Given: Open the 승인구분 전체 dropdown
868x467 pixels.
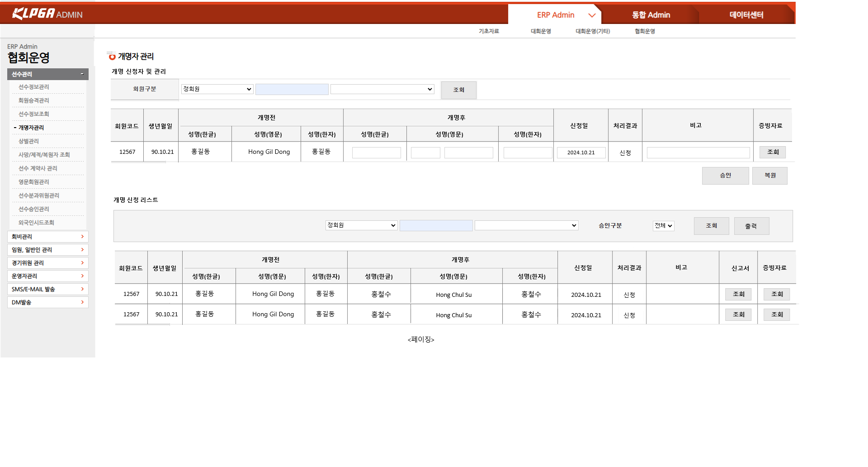Looking at the screenshot, I should (664, 226).
